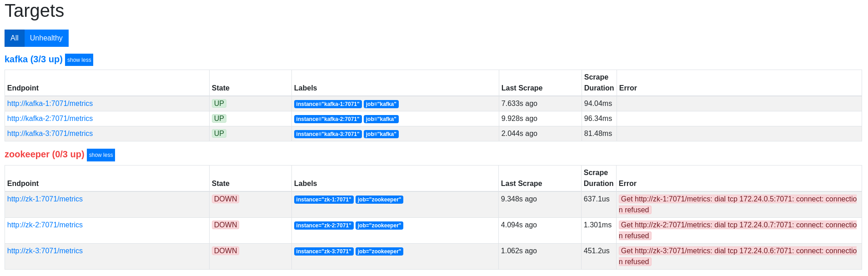
Task: Click job="zookeeper" label in zk-2 row
Action: pos(379,226)
